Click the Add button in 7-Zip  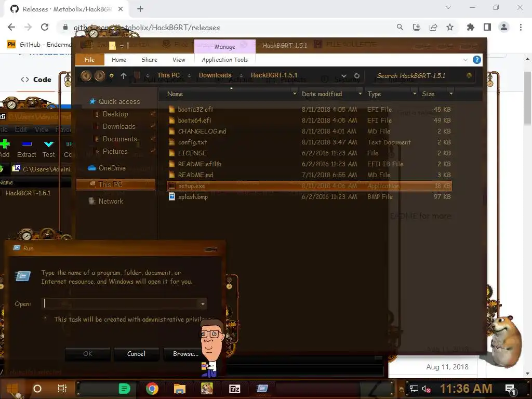pos(5,148)
